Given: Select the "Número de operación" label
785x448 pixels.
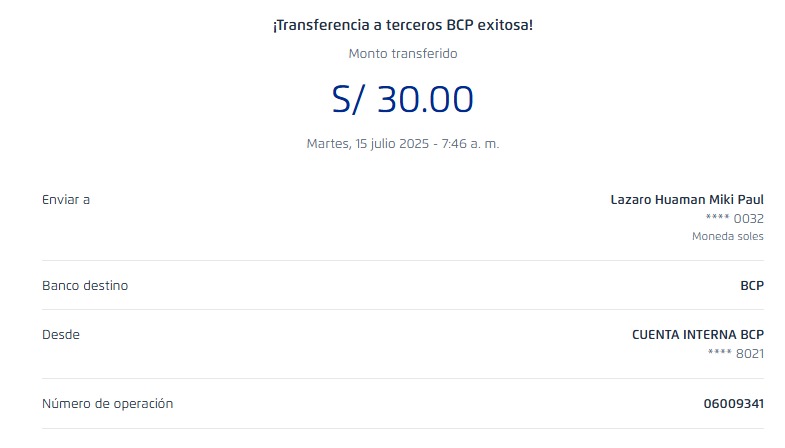Looking at the screenshot, I should (x=107, y=404).
